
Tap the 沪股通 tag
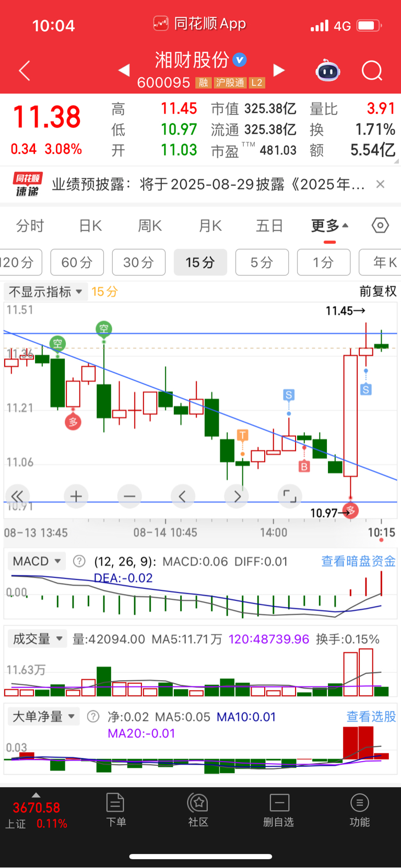[230, 82]
